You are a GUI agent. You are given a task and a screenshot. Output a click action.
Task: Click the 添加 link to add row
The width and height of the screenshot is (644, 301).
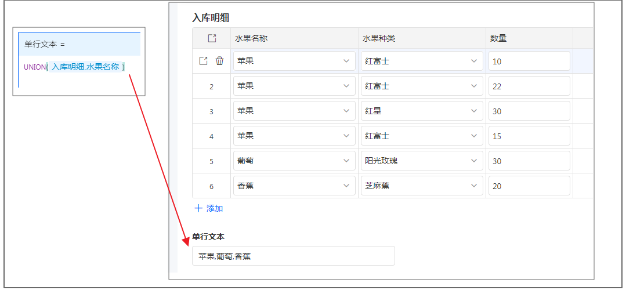[215, 208]
